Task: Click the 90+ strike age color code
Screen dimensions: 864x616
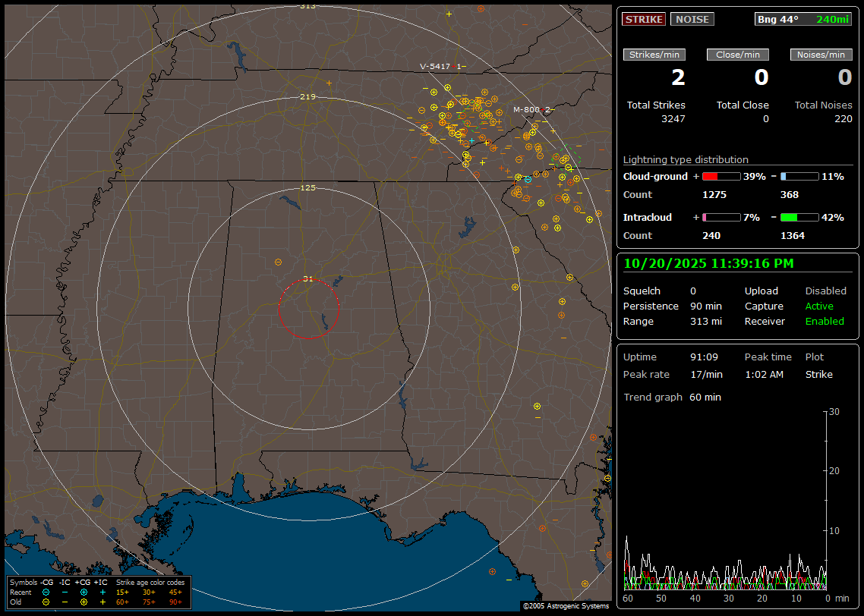Action: click(175, 602)
